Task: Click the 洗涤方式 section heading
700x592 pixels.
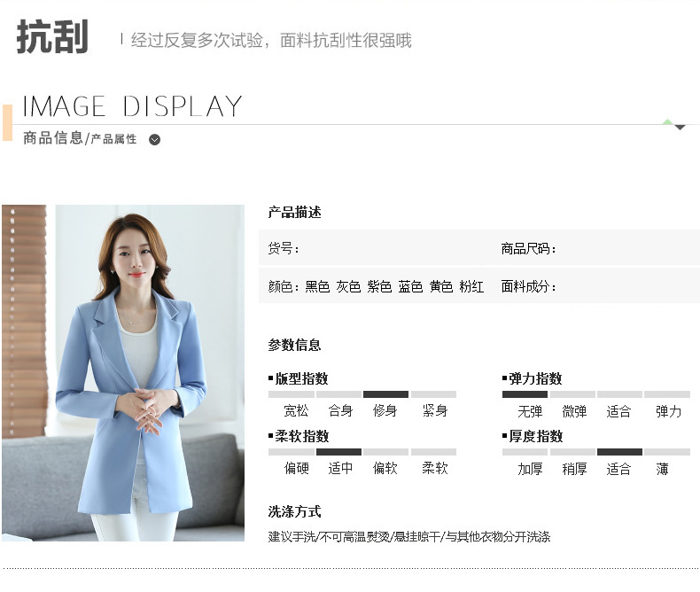Action: tap(294, 511)
